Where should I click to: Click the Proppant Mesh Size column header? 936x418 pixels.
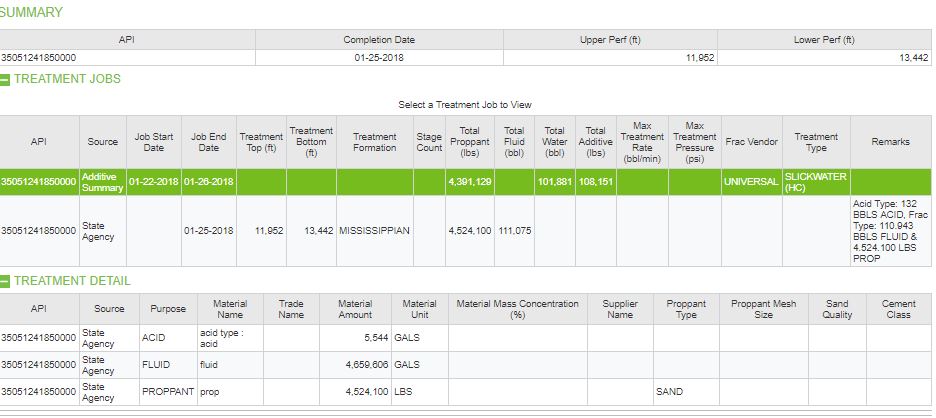click(x=763, y=309)
